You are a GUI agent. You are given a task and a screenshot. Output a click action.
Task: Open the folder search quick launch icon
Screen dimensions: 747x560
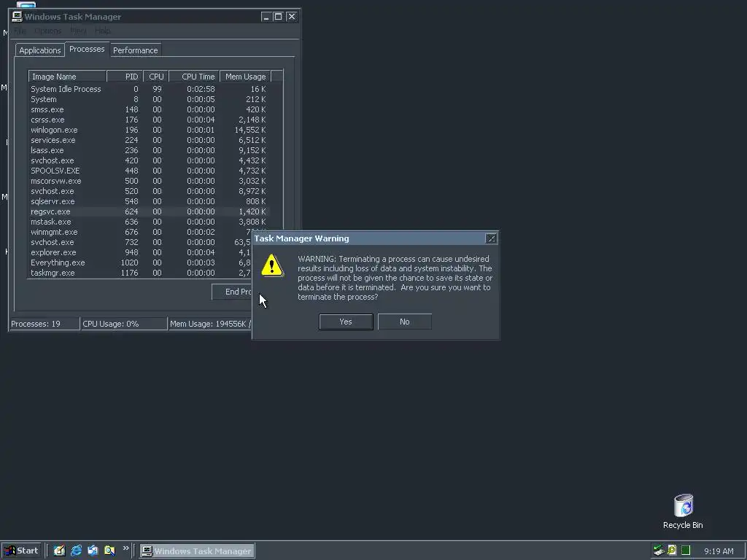click(109, 551)
